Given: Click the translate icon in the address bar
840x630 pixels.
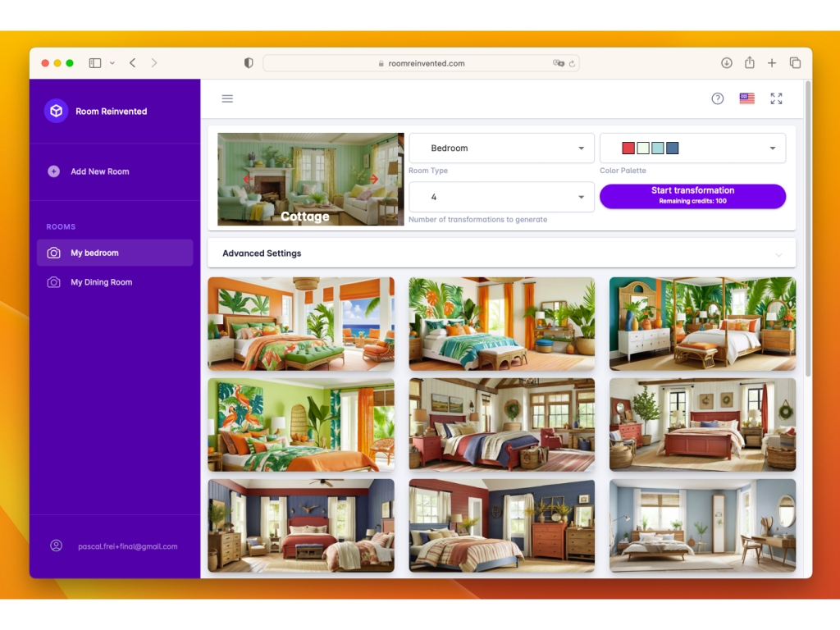Looking at the screenshot, I should [558, 63].
